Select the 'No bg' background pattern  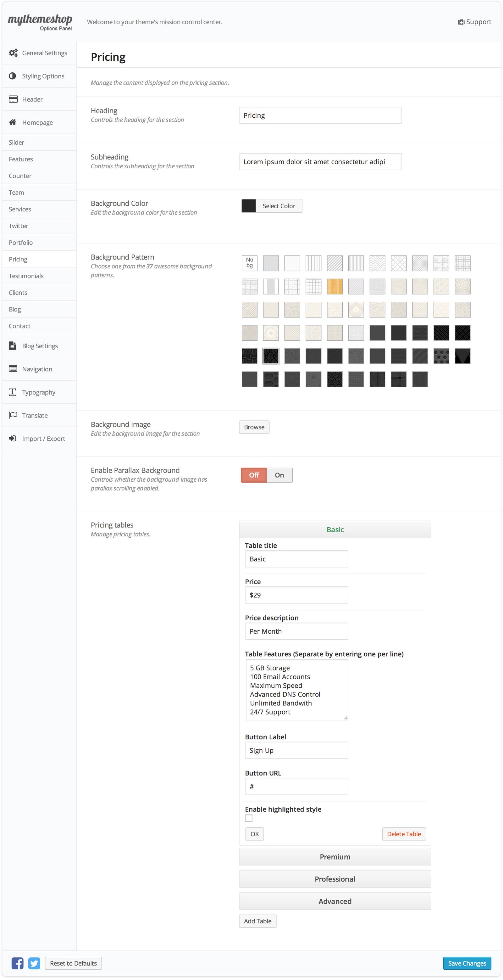point(249,263)
